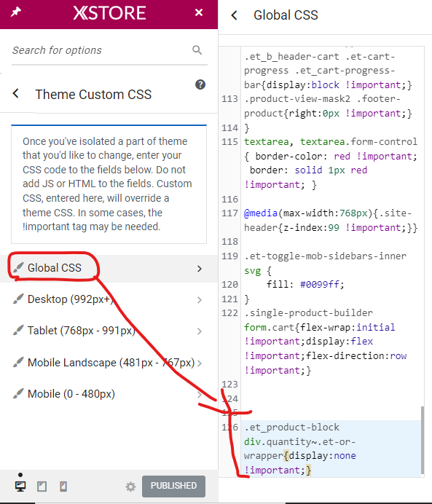
Task: Click the code editor vertical scrollbar
Action: pos(423,441)
